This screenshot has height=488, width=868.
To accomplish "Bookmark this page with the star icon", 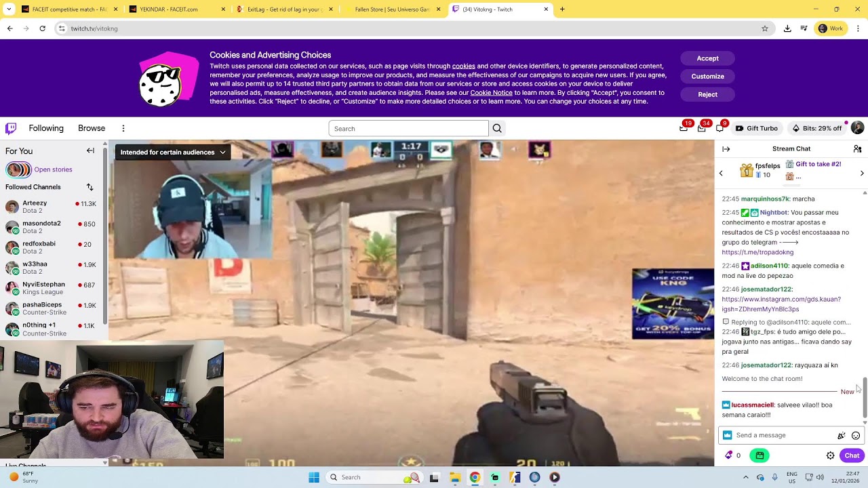I will click(x=765, y=28).
